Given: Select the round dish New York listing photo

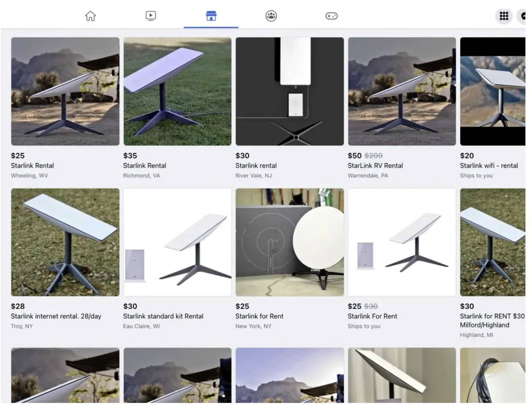Looking at the screenshot, I should tap(289, 242).
